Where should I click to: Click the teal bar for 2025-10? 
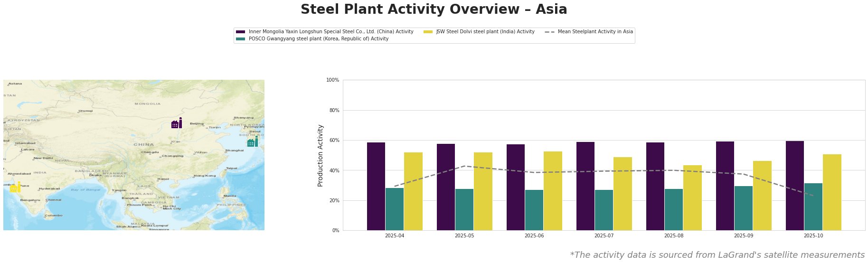813,207
